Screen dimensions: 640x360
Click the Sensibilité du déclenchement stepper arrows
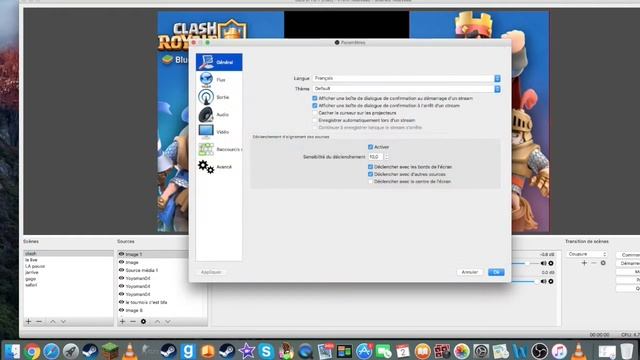[387, 157]
